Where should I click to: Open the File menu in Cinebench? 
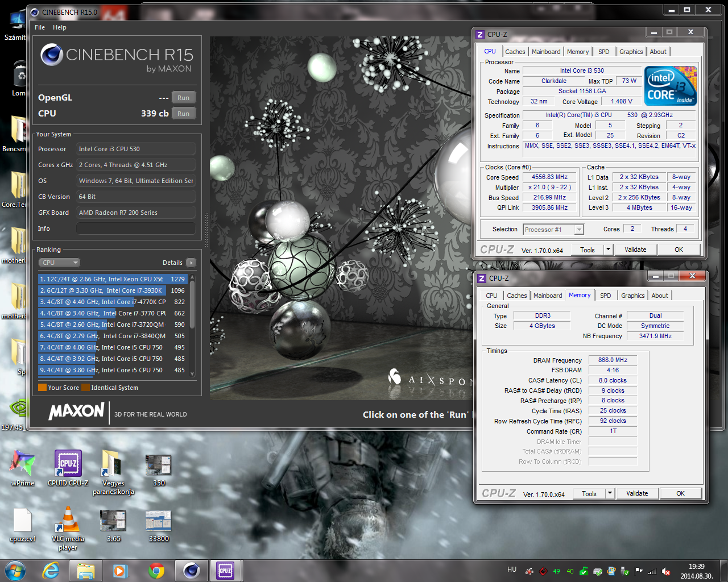(x=40, y=27)
